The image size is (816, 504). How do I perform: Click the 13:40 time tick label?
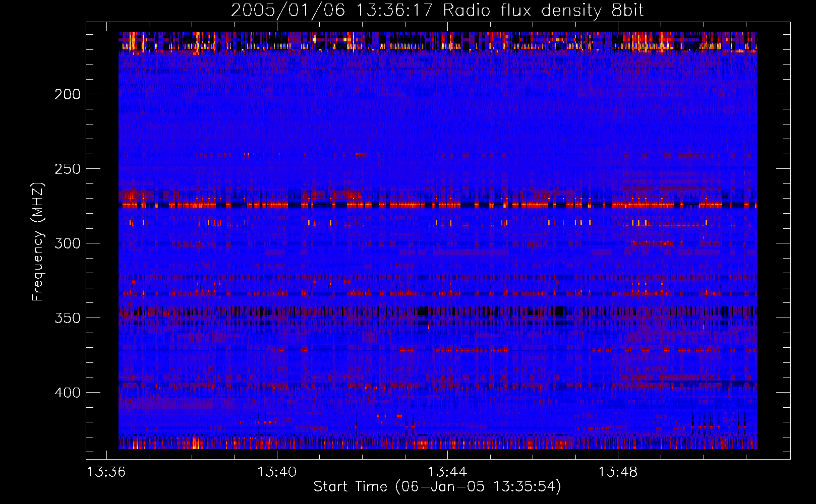click(x=277, y=472)
